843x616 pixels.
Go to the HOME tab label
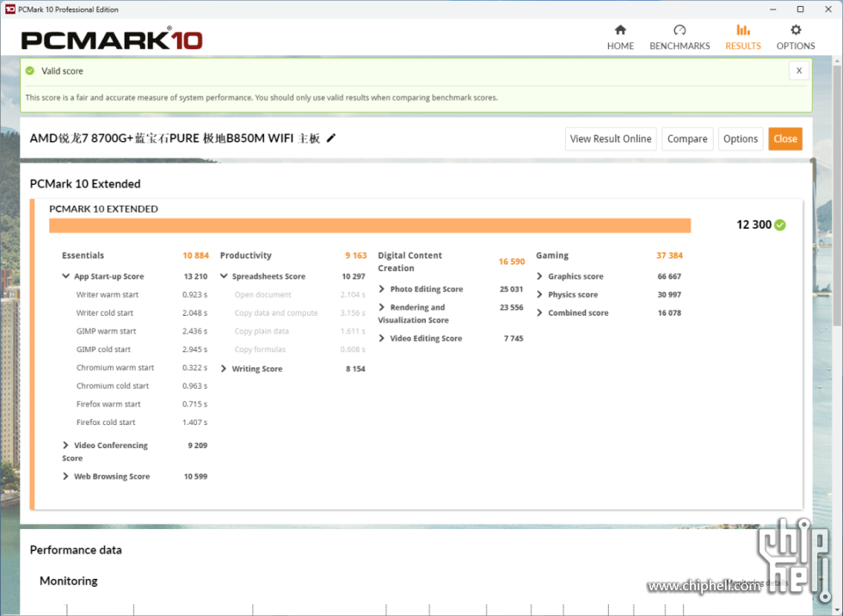coord(620,46)
